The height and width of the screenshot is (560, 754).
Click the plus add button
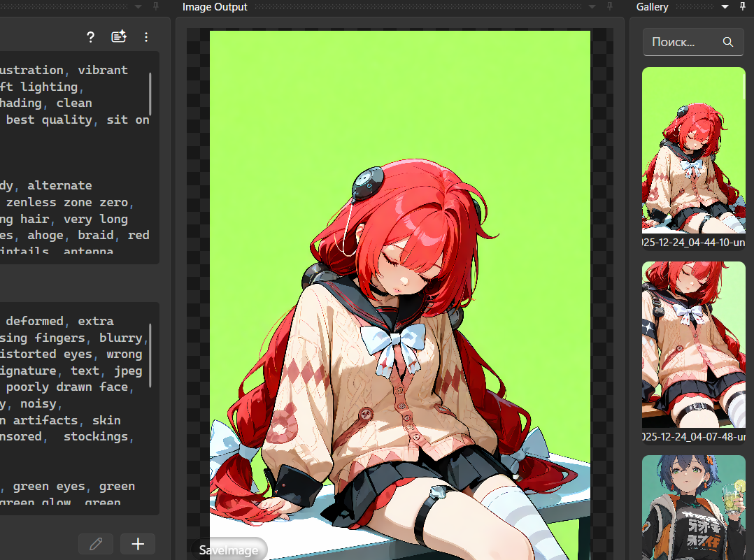138,544
